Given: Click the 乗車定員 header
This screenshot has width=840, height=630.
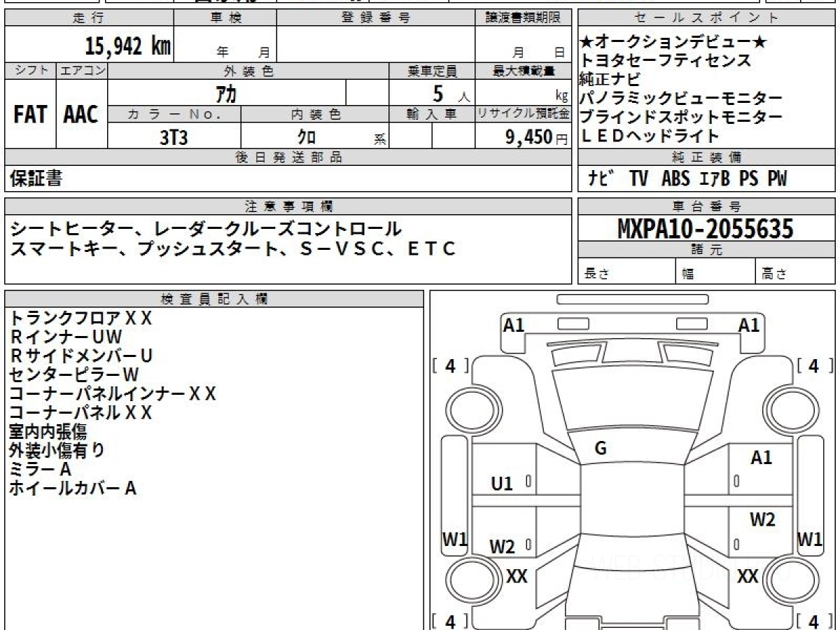Looking at the screenshot, I should tap(432, 71).
